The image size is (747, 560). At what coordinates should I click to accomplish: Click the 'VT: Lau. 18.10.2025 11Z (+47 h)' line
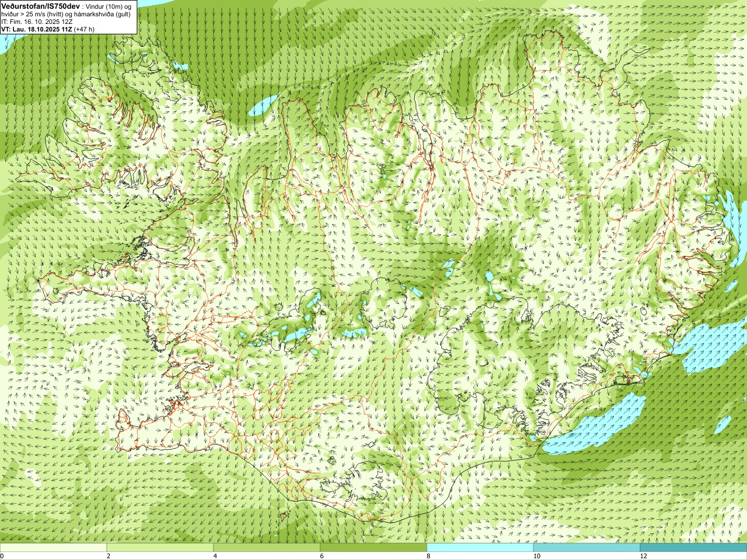point(48,29)
